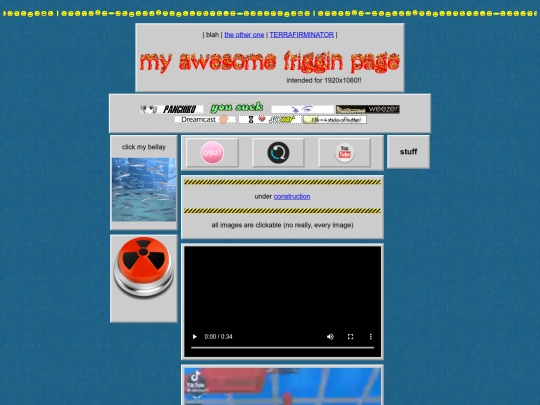Open the video's three-dot options menu
The image size is (540, 405).
371,336
